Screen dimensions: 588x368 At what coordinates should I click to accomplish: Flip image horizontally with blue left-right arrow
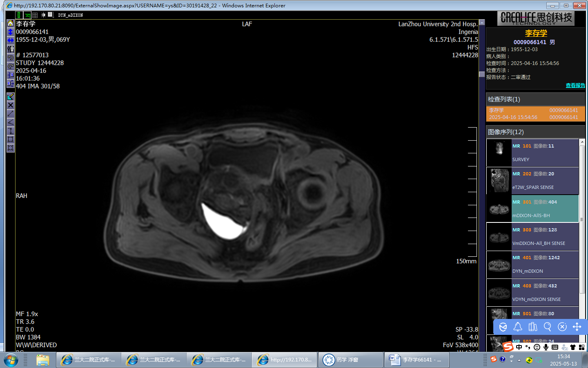[x=11, y=40]
